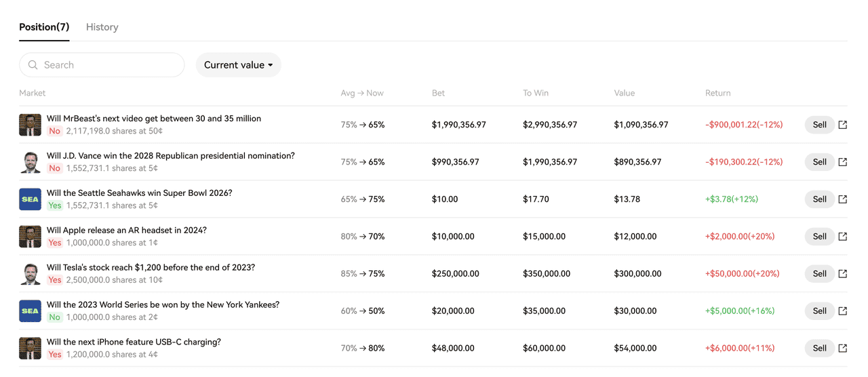Viewport: 868px width, 377px height.
Task: Click the SEA thumbnail for Seahawks market
Action: pos(30,199)
